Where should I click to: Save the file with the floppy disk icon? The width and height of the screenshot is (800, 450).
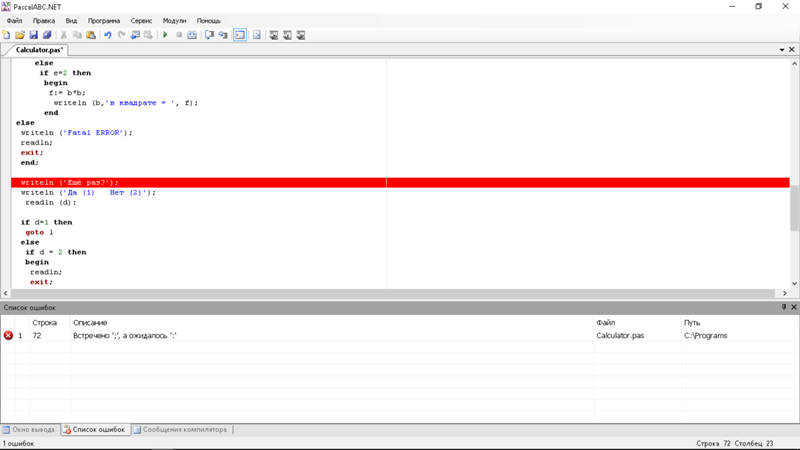point(33,35)
